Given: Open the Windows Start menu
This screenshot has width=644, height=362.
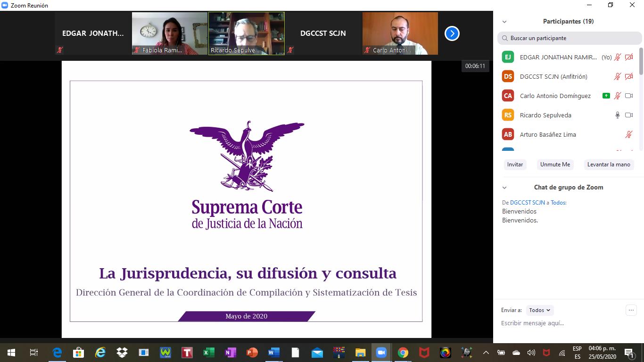Looking at the screenshot, I should [11, 353].
